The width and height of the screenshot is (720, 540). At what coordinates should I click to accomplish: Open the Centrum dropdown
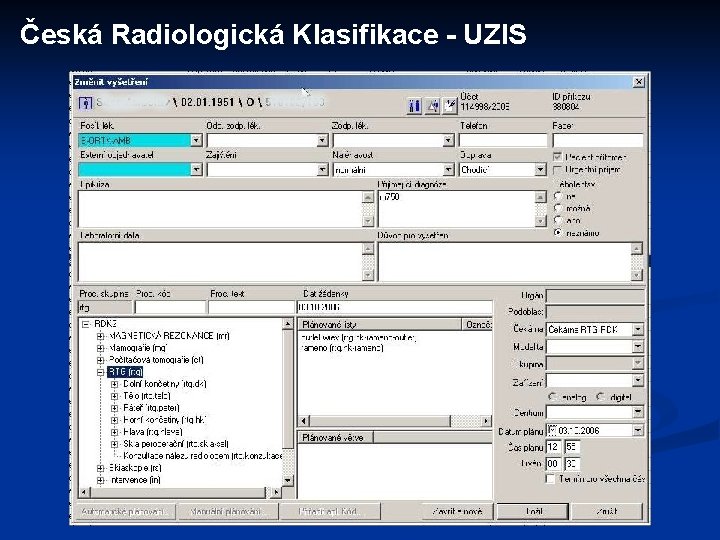coord(638,412)
